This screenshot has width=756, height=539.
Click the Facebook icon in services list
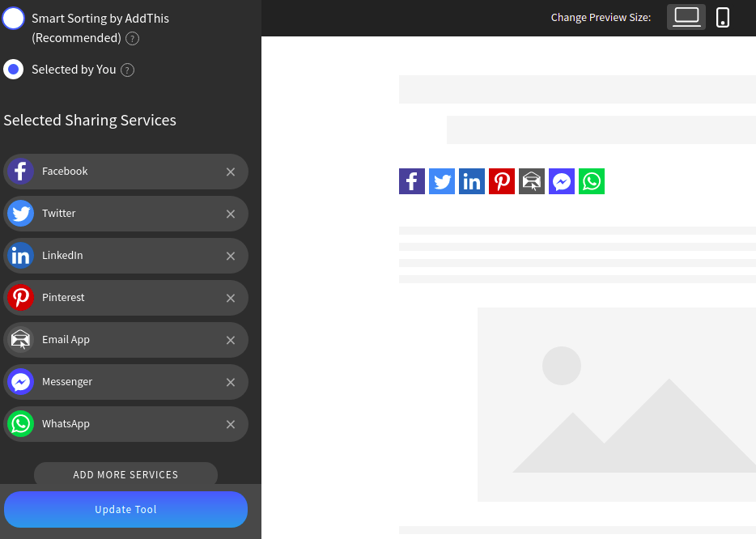point(21,171)
